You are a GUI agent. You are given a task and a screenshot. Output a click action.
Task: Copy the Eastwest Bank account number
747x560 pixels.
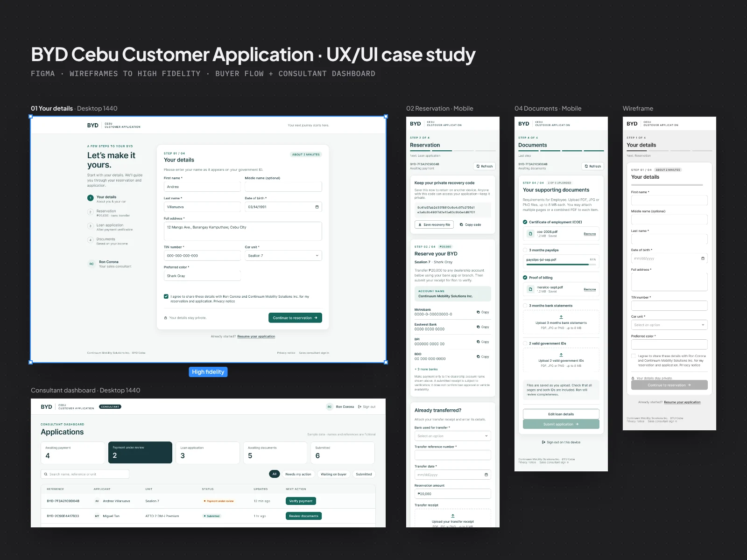tap(483, 327)
